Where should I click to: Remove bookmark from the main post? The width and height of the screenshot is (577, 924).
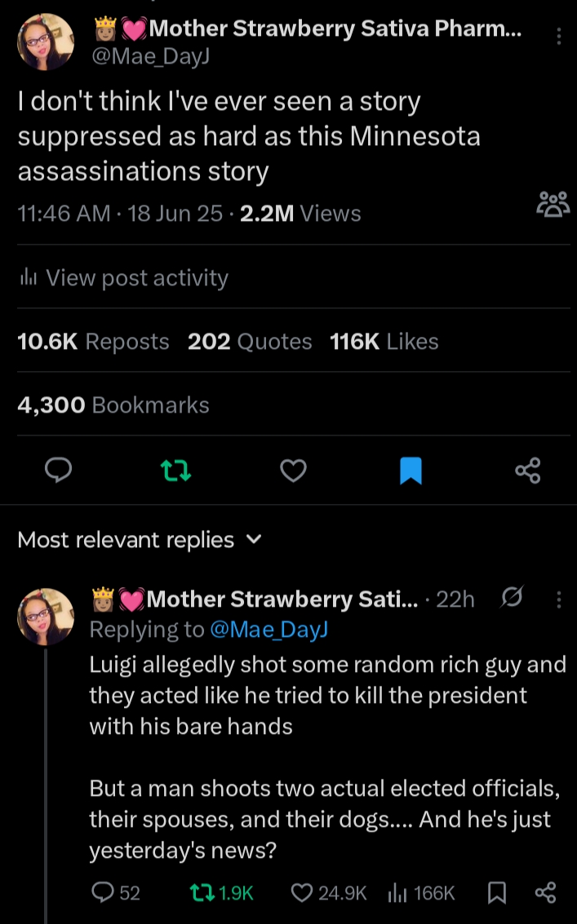point(411,470)
